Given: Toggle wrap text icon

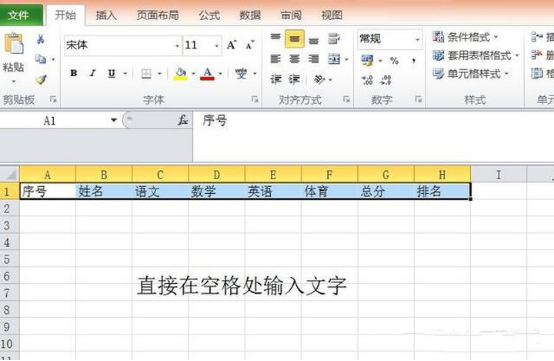Looking at the screenshot, I should [334, 38].
